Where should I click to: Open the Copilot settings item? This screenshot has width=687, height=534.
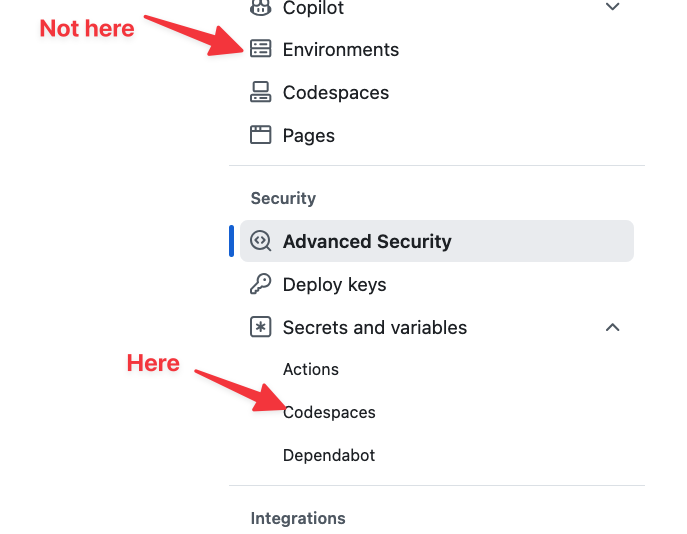point(313,8)
